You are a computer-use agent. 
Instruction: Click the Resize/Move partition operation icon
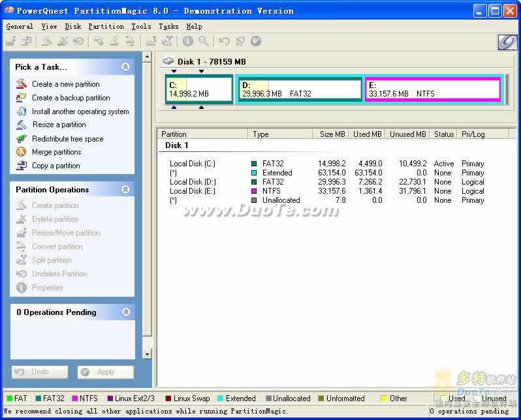tap(22, 233)
